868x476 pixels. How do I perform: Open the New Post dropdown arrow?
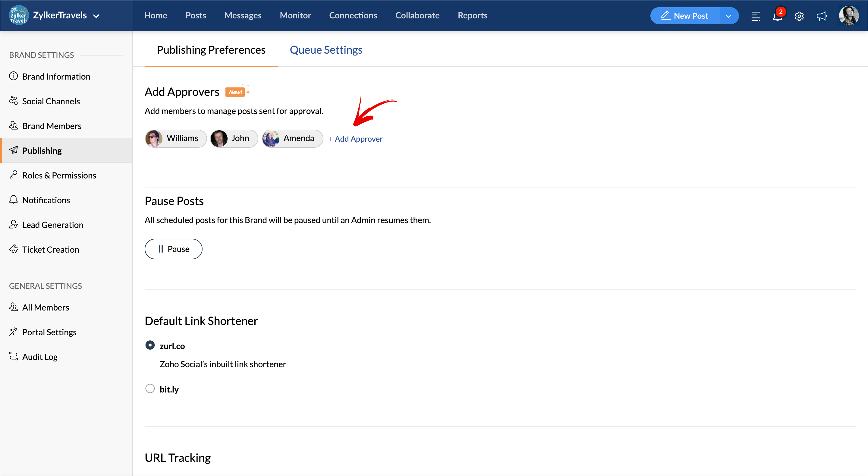(x=728, y=16)
